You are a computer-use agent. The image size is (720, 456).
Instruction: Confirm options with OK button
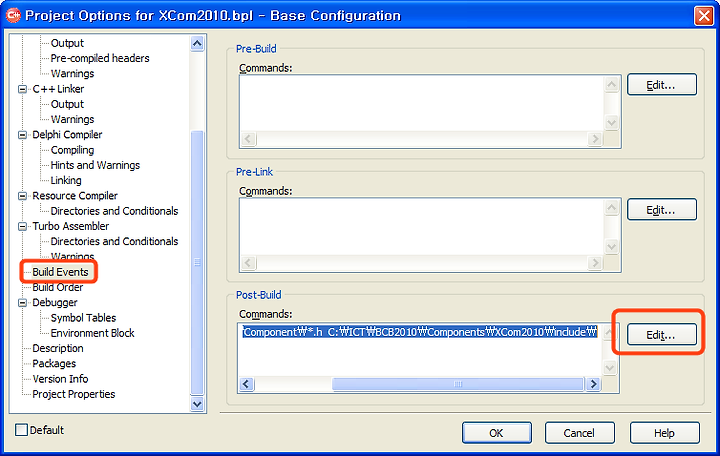pos(497,433)
